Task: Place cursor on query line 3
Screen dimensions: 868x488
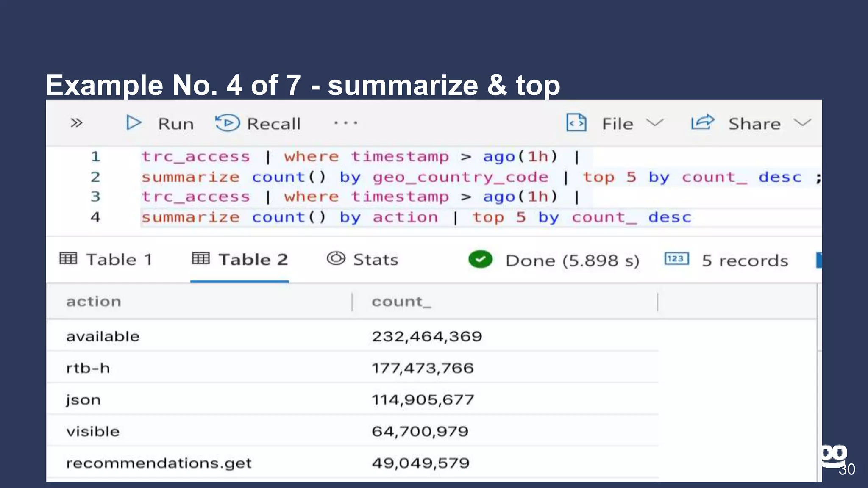Action: (x=360, y=197)
